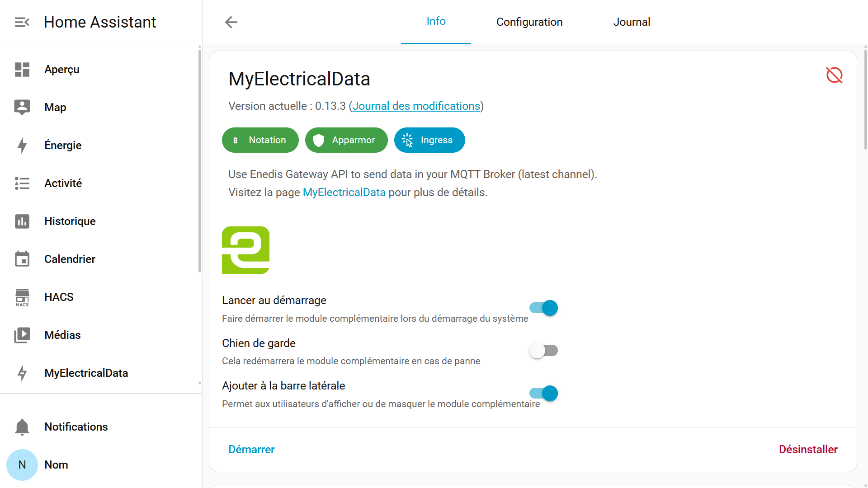Open the Journal des modifications link

[x=416, y=106]
